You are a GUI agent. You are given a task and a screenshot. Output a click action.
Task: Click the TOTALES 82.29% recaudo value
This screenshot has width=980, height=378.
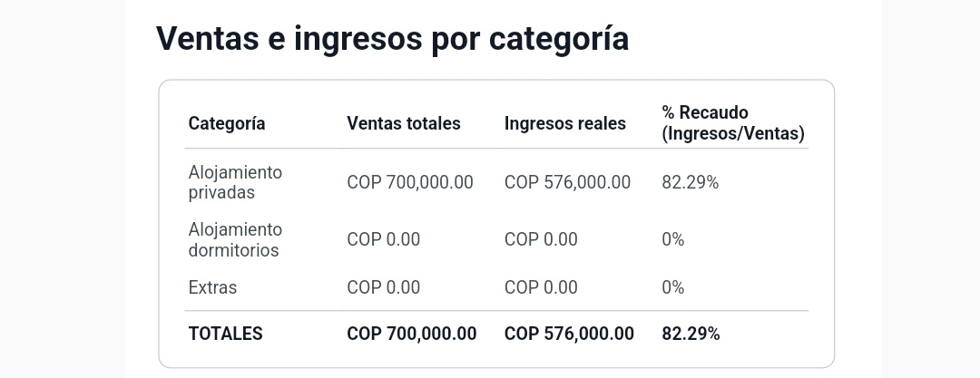click(x=691, y=334)
